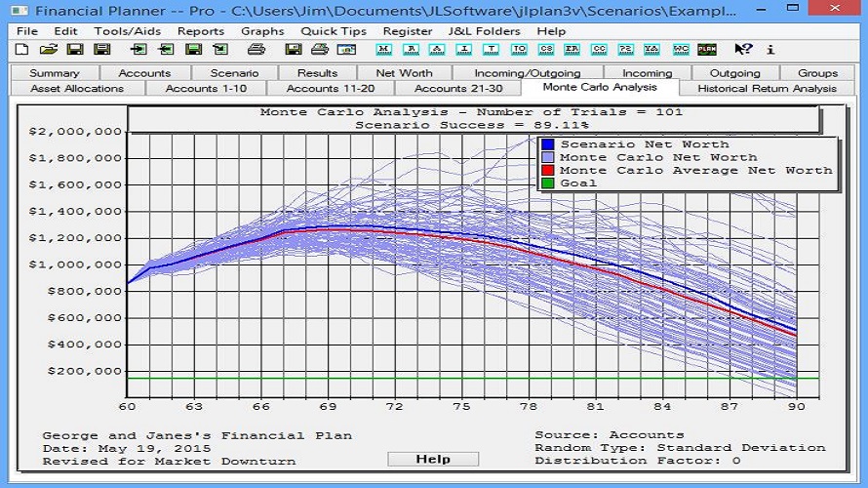The width and height of the screenshot is (868, 488).
Task: Switch to the Accounts 11-20 tab
Action: (x=331, y=88)
